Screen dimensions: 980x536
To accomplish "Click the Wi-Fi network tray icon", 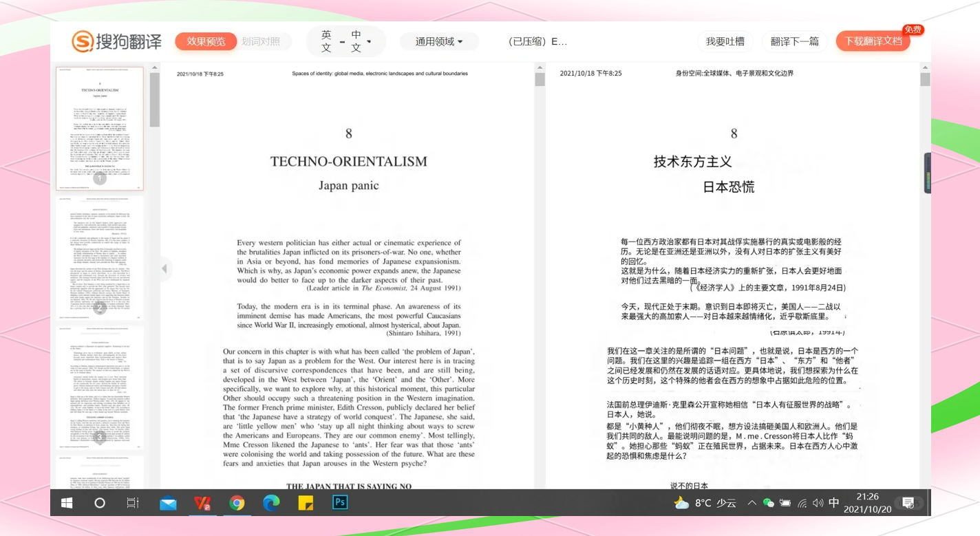I will coord(802,503).
